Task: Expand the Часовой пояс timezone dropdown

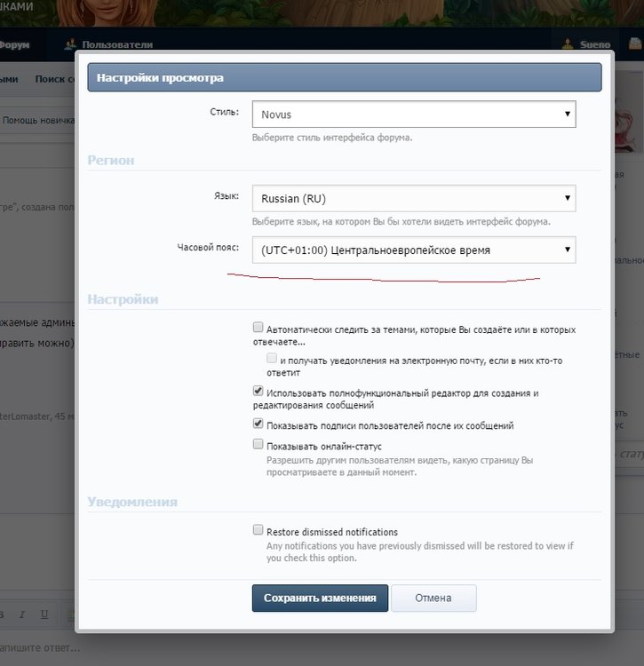Action: click(413, 250)
